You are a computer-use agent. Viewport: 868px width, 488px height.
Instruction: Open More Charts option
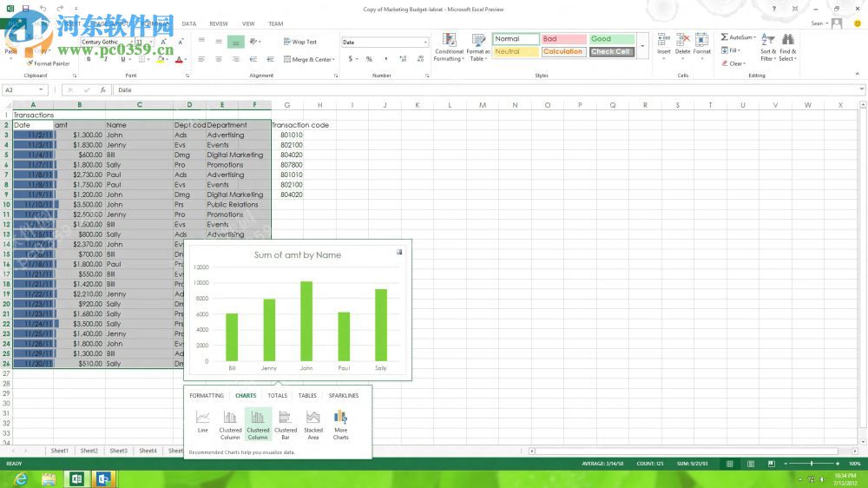(x=340, y=425)
